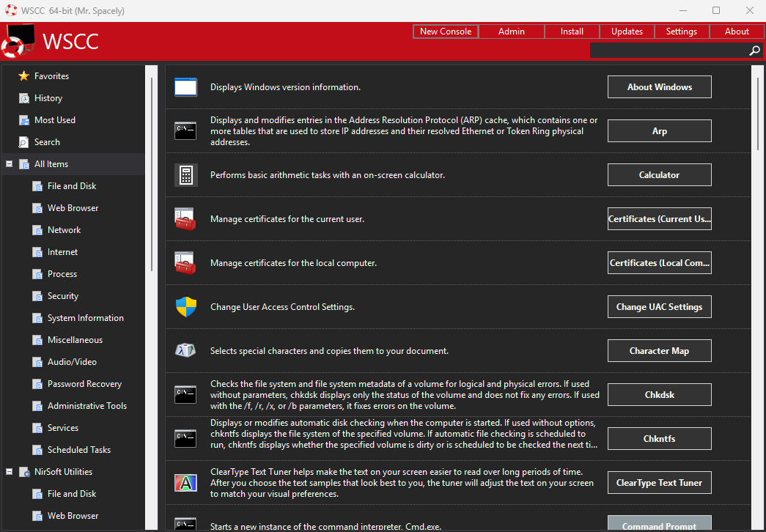The width and height of the screenshot is (766, 532).
Task: Select Web Browser under All Items
Action: 73,208
